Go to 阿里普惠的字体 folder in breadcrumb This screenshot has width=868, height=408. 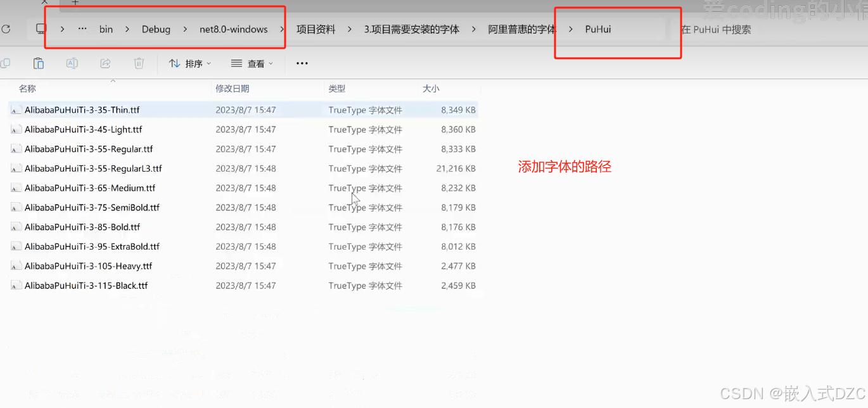point(521,29)
